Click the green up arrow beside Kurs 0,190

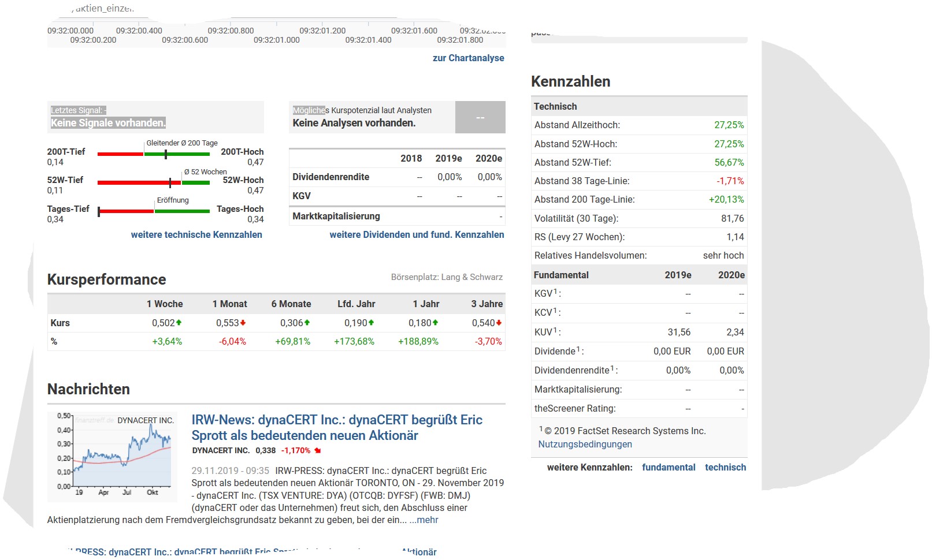click(372, 323)
